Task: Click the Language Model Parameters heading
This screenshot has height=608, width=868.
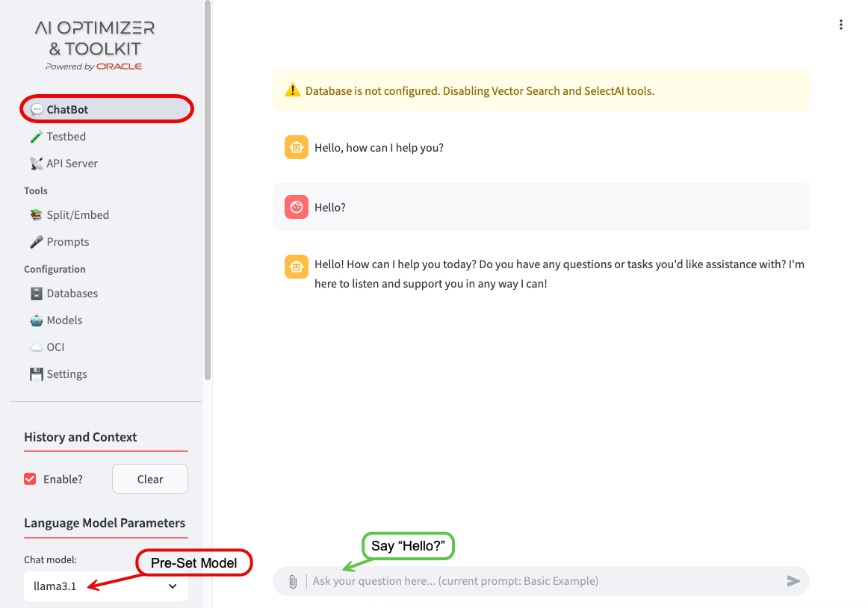Action: click(x=105, y=523)
